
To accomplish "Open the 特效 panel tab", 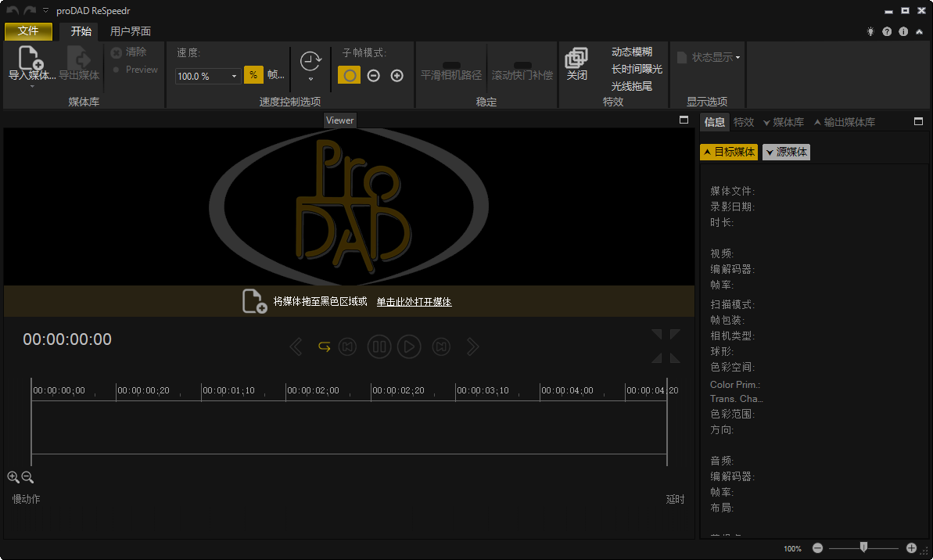I will tap(744, 121).
